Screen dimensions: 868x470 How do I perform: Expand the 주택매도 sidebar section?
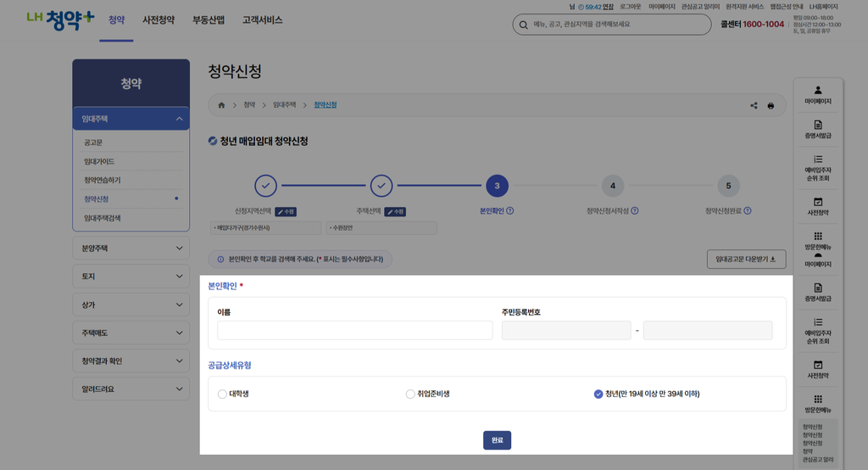[x=131, y=333]
